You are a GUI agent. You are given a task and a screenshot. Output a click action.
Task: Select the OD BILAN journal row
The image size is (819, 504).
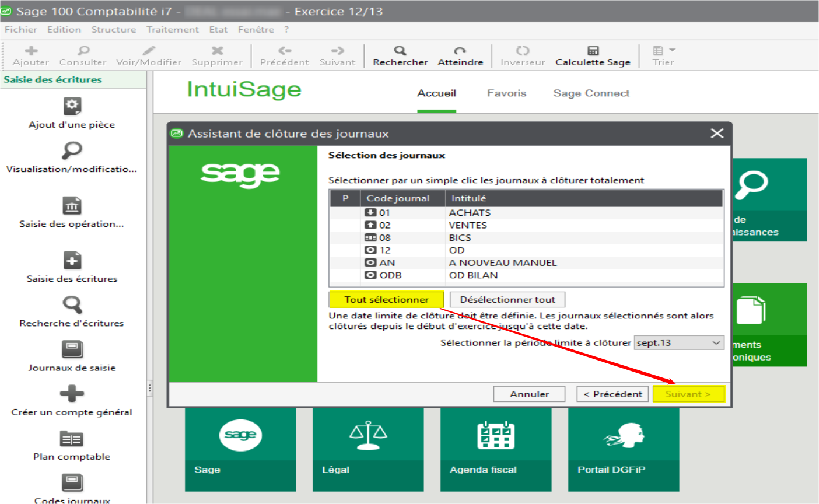click(473, 275)
